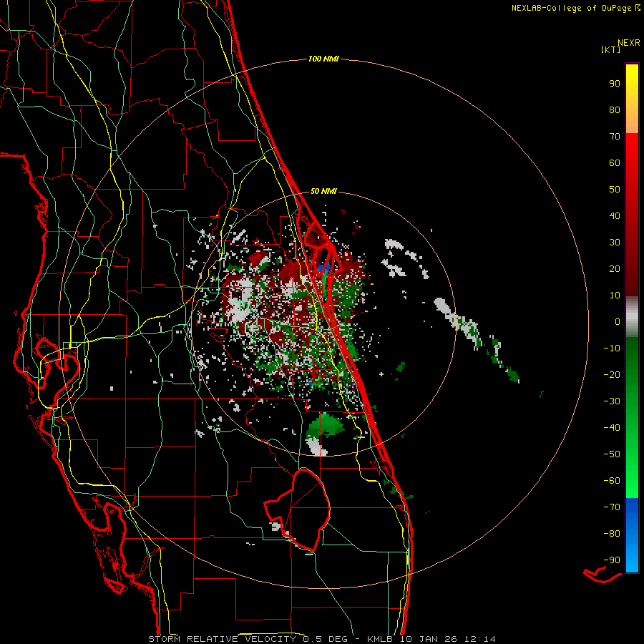Image resolution: width=644 pixels, height=644 pixels.
Task: Click the NEXLAB-College of DuPage label
Action: pos(575,8)
